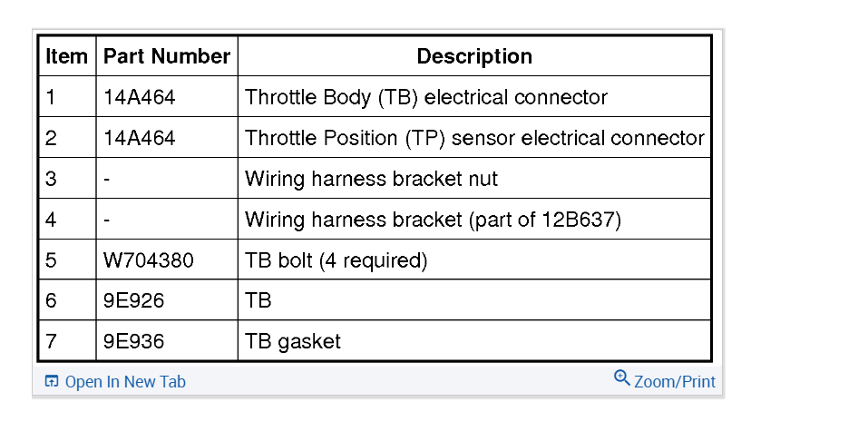Click item number 6 cell

51,300
